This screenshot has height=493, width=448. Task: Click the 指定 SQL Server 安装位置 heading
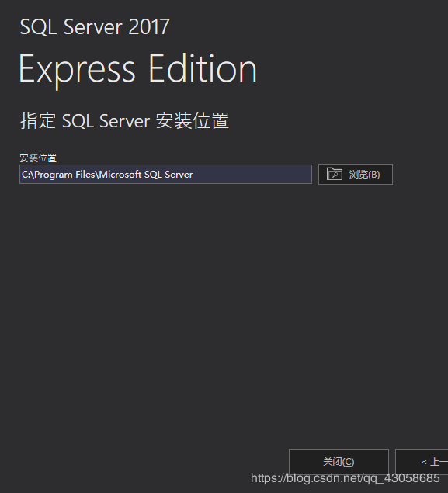click(x=124, y=121)
